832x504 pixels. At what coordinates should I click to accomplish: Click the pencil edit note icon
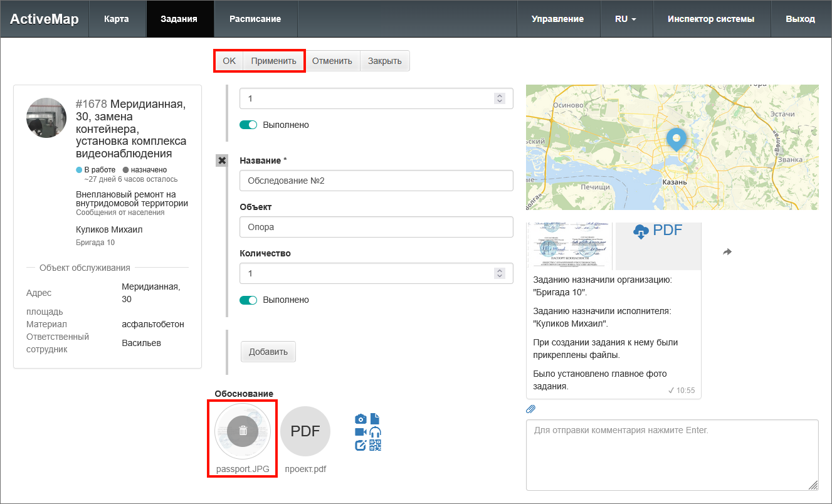(x=361, y=445)
